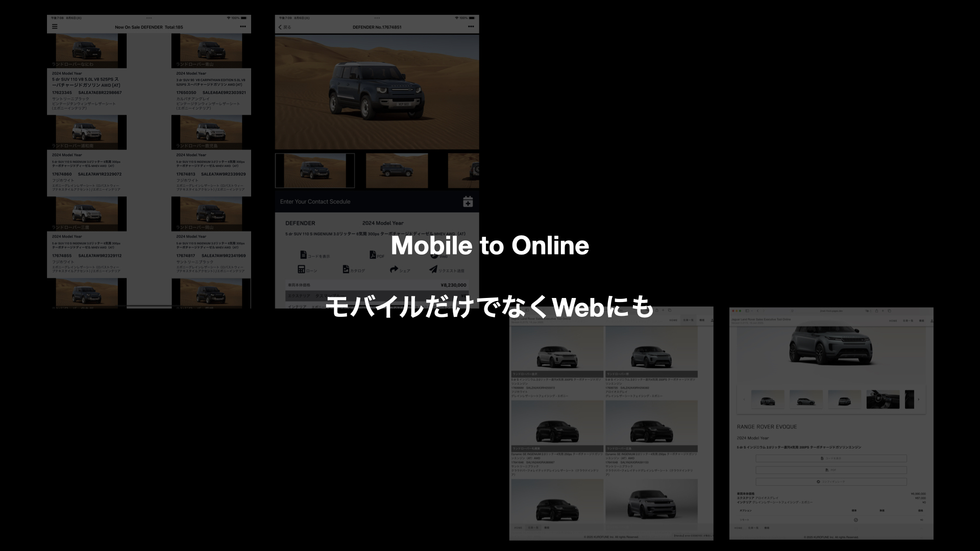Image resolution: width=980 pixels, height=551 pixels.
Task: Select the side-view Defender thumbnail
Action: click(x=397, y=171)
